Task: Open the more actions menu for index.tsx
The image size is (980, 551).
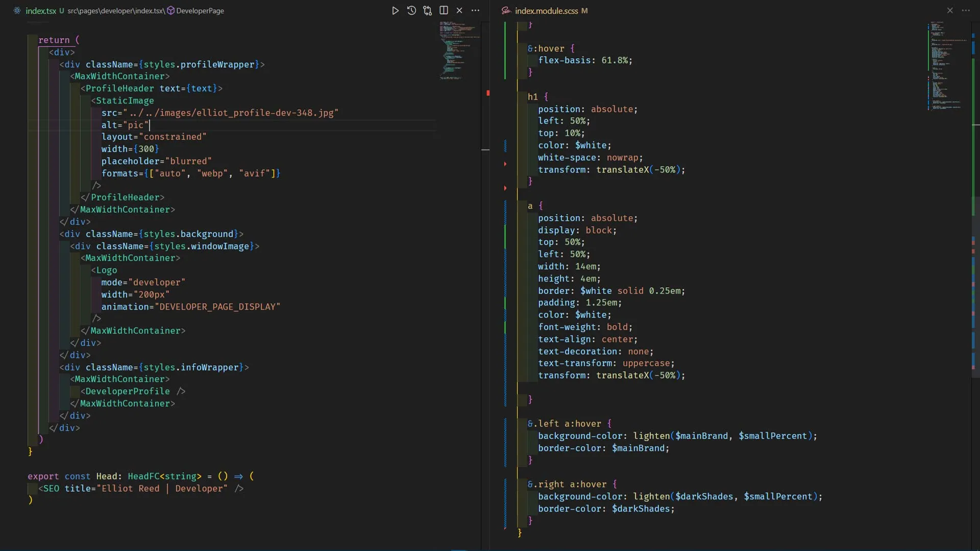Action: point(476,10)
